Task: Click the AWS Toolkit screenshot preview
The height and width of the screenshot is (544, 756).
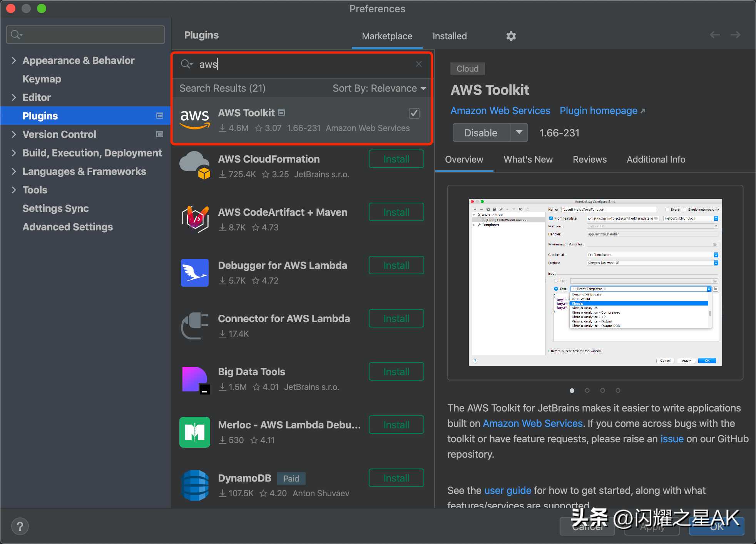Action: point(595,282)
